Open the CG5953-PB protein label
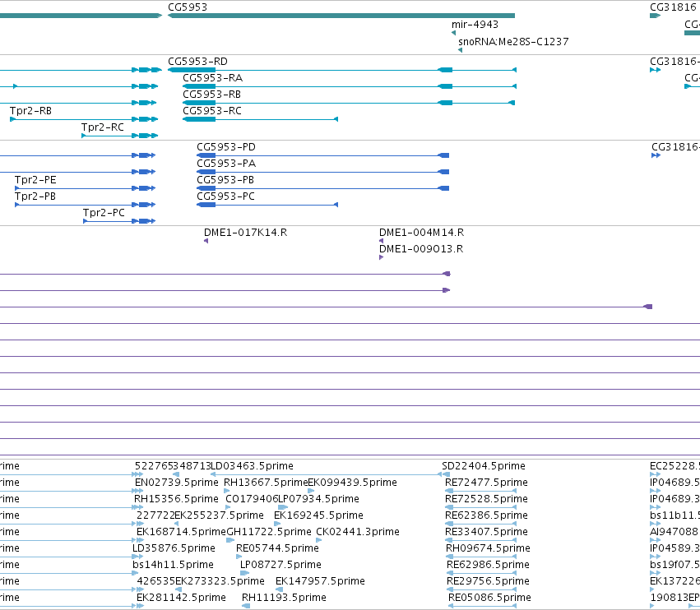Image resolution: width=700 pixels, height=610 pixels. coord(225,180)
